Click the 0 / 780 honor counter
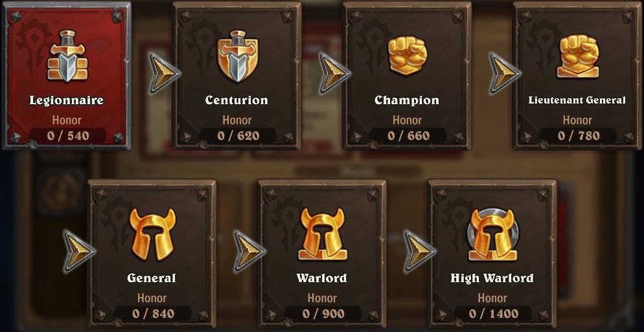 [577, 135]
